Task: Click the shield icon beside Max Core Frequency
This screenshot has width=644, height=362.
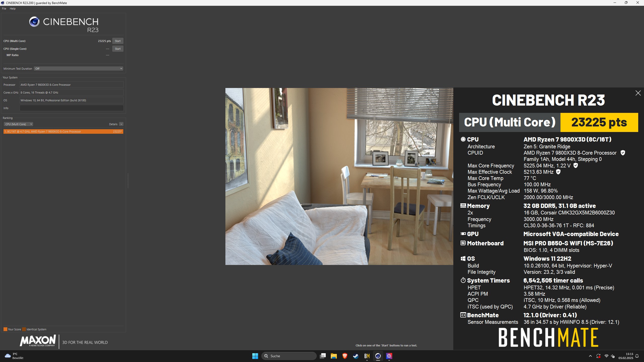Action: pos(576,165)
